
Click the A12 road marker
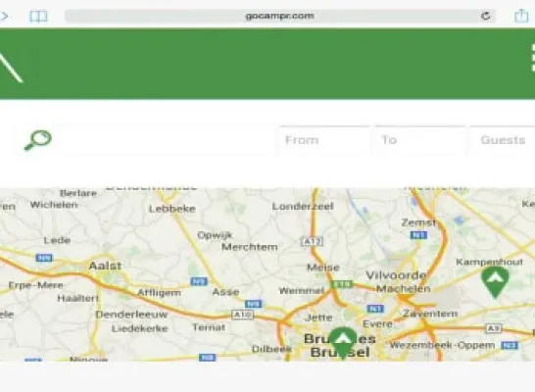(312, 242)
